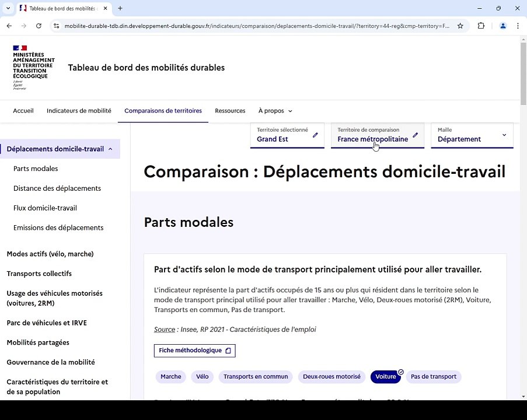Edit Territoire sélectionné pencil icon for Grand Est
This screenshot has height=420, width=527.
tap(315, 135)
